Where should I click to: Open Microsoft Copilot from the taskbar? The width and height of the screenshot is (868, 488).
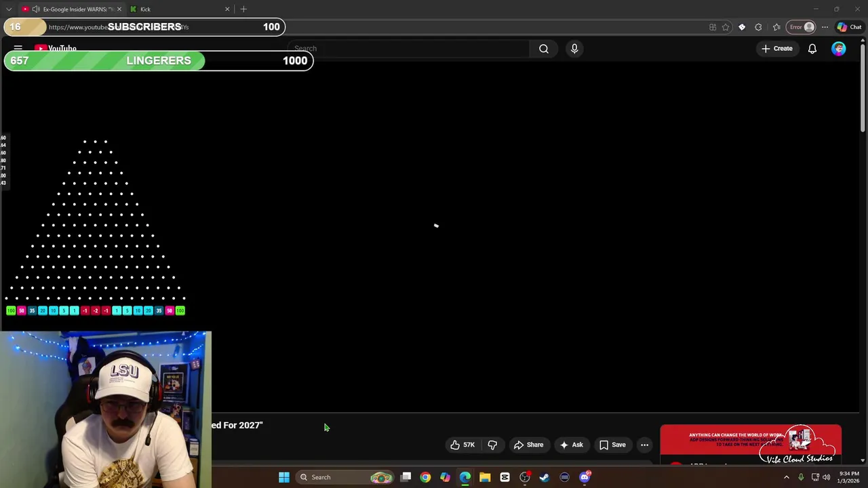[445, 477]
